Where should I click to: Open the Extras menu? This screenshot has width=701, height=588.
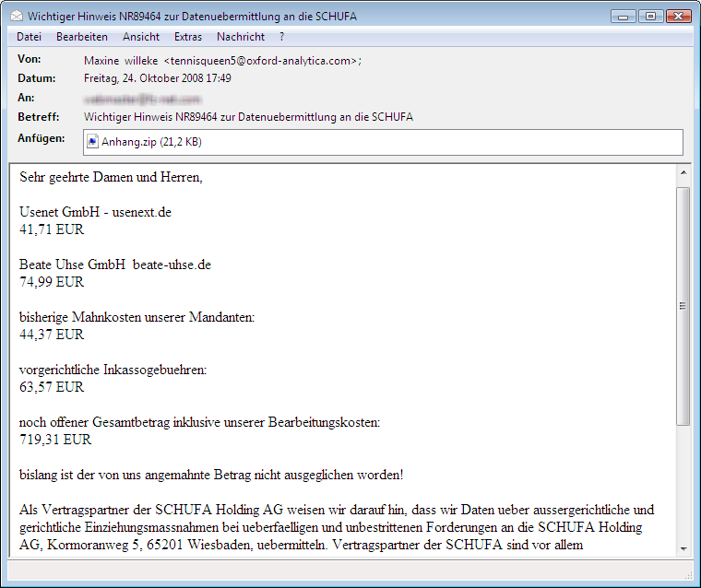(x=188, y=37)
